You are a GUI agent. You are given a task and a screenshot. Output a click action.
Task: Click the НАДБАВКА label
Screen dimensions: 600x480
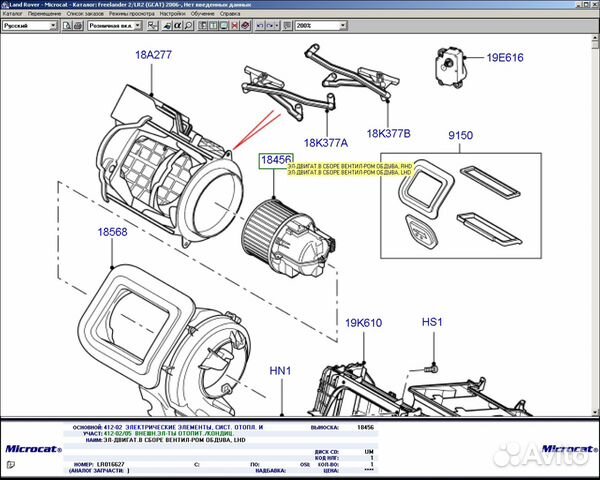coord(270,470)
